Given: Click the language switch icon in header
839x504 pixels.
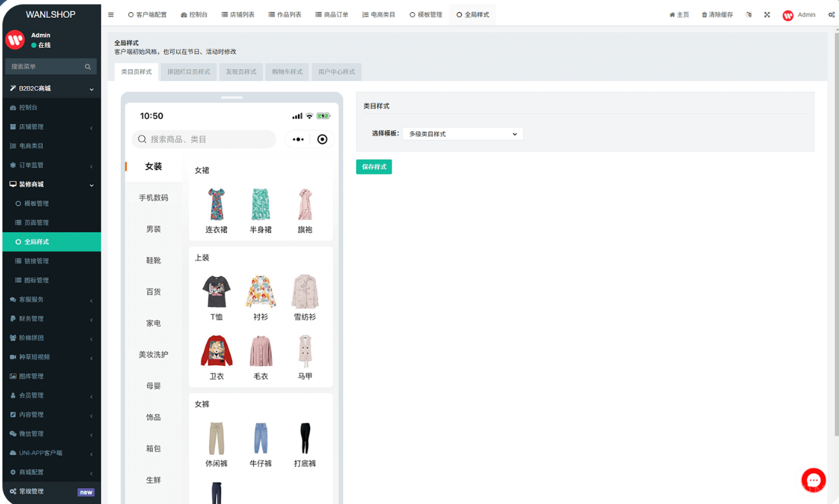Looking at the screenshot, I should click(749, 15).
